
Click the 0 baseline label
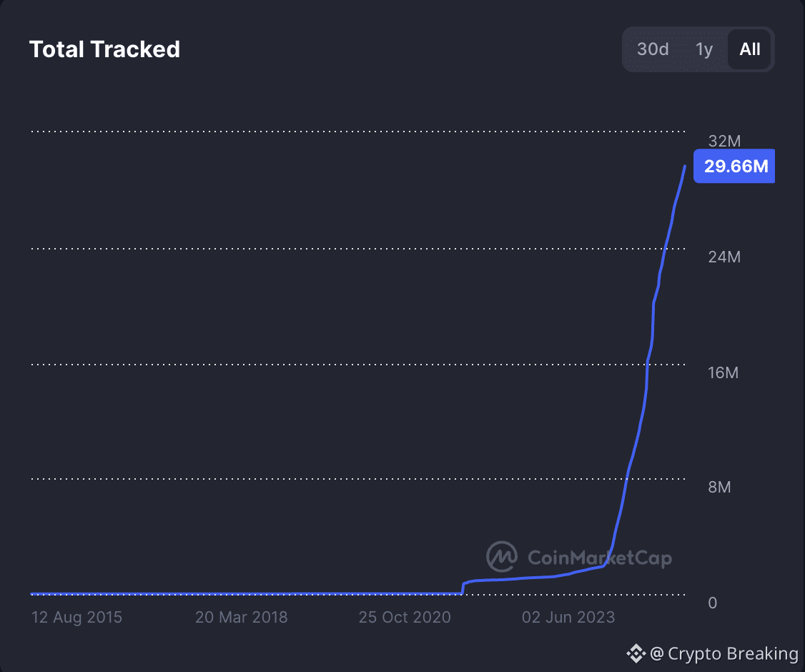[x=712, y=603]
